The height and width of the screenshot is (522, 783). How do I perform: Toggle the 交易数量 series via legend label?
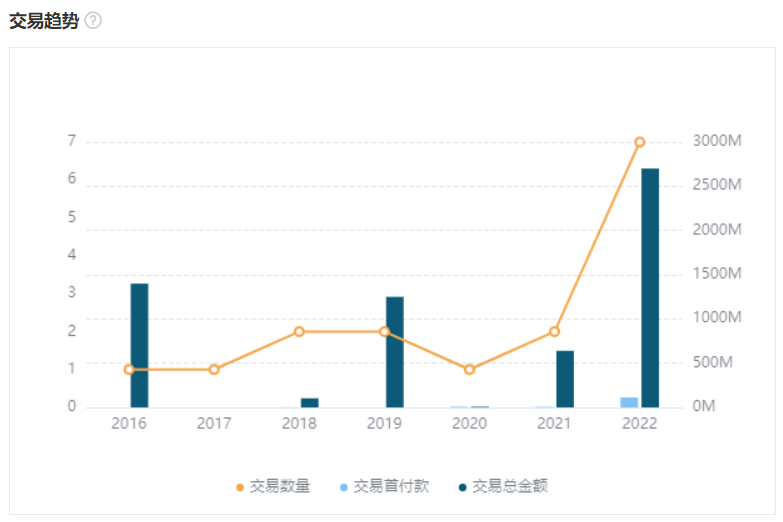[280, 487]
